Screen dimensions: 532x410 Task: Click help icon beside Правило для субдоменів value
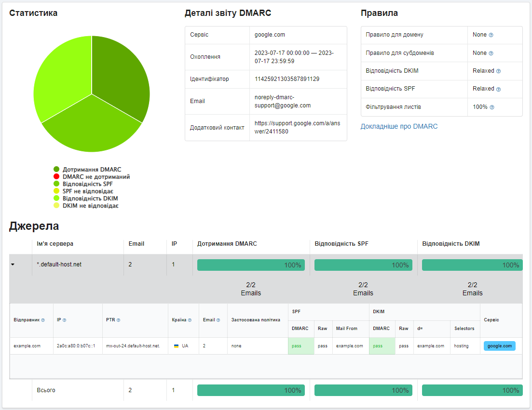click(x=491, y=53)
